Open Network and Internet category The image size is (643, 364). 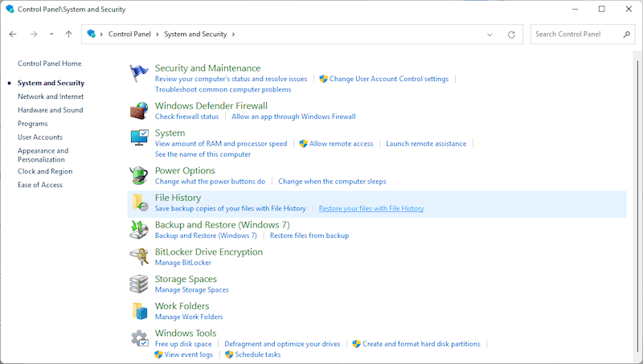(x=51, y=96)
